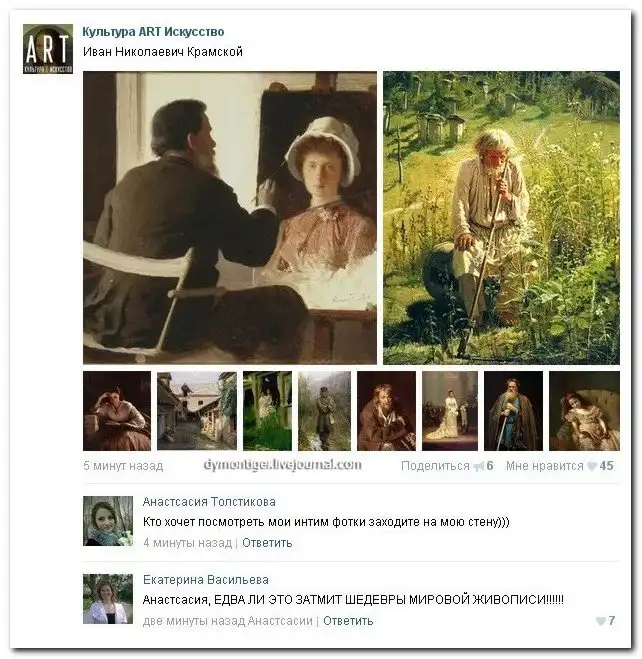This screenshot has height=659, width=642.
Task: Open Ekaterina Vasilyeva's profile avatar
Action: (x=107, y=598)
